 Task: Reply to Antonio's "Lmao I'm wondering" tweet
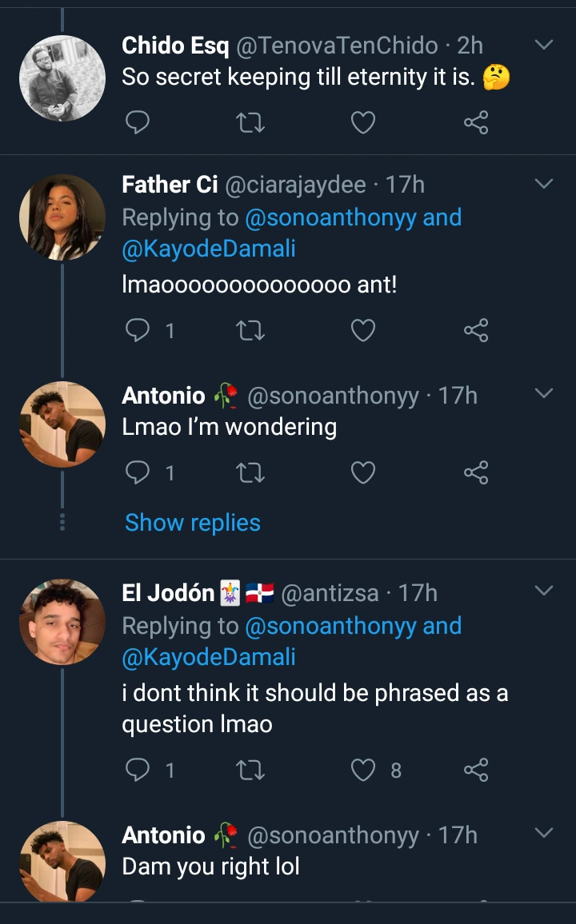coord(138,474)
